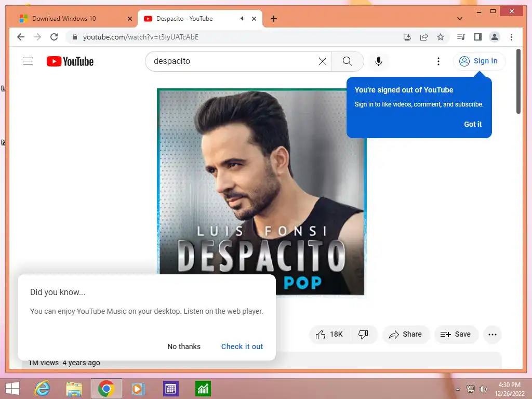Select the Chrome taskbar button

coord(106,389)
